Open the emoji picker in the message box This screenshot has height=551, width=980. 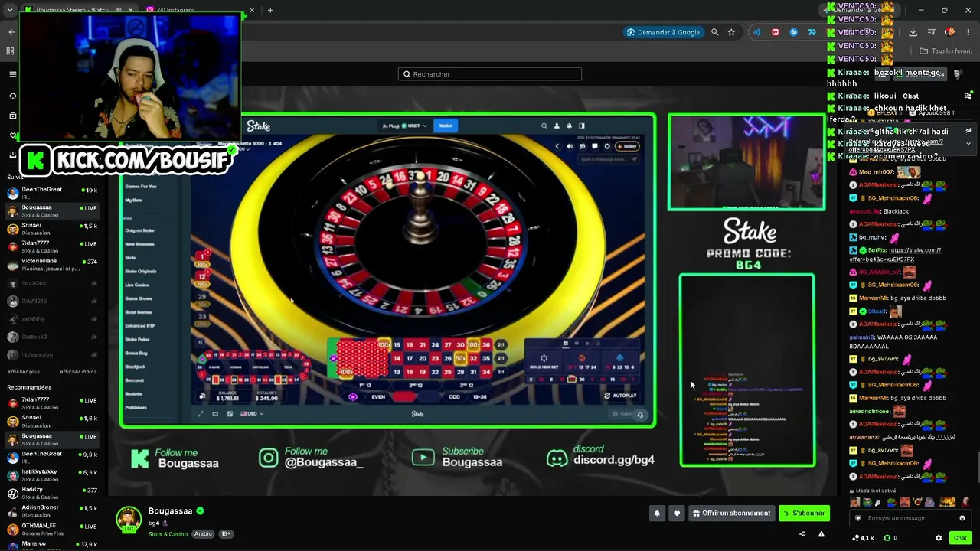coord(962,518)
